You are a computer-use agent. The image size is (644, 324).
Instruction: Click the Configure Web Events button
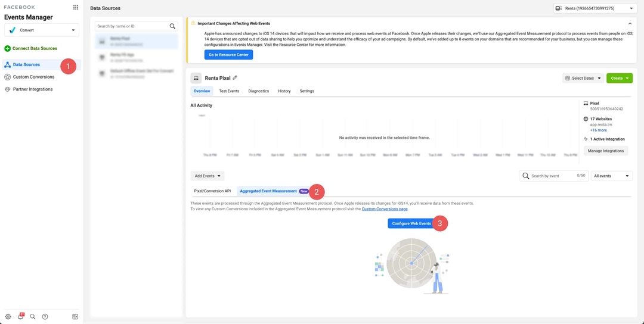coord(411,223)
